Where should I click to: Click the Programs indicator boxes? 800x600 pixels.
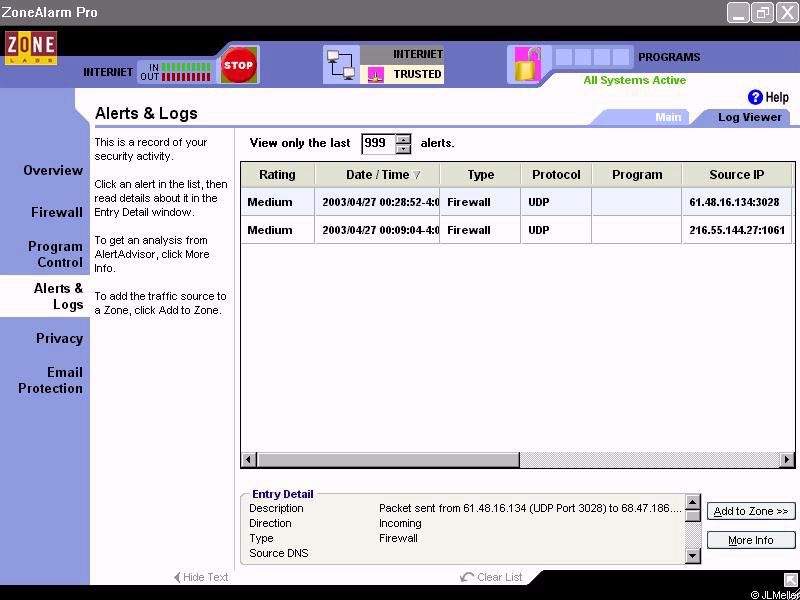click(592, 57)
